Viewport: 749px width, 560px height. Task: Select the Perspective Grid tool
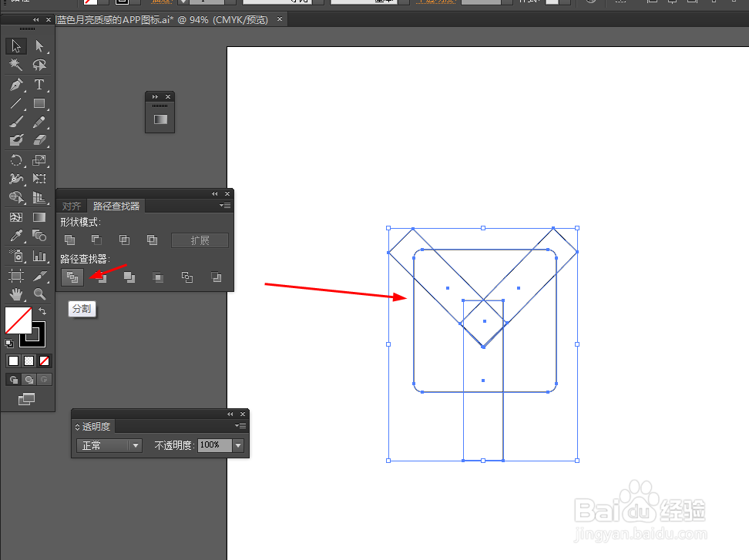coord(39,197)
